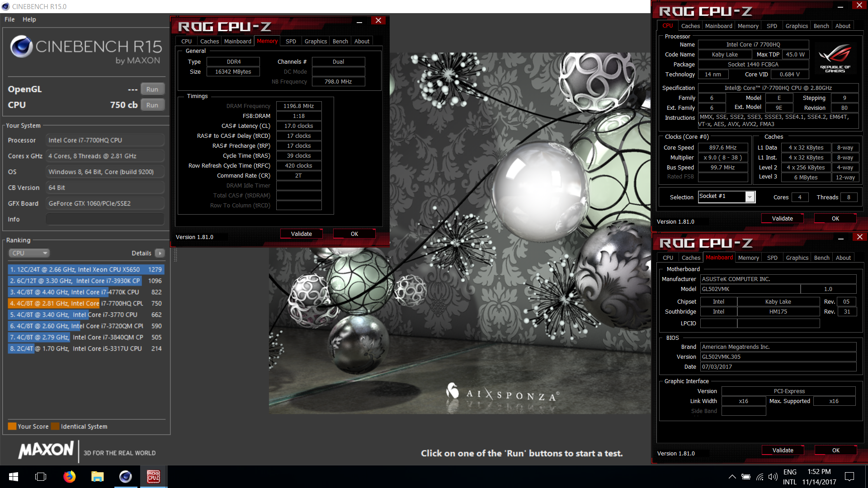Launch Firefox from taskbar

pos(69,477)
